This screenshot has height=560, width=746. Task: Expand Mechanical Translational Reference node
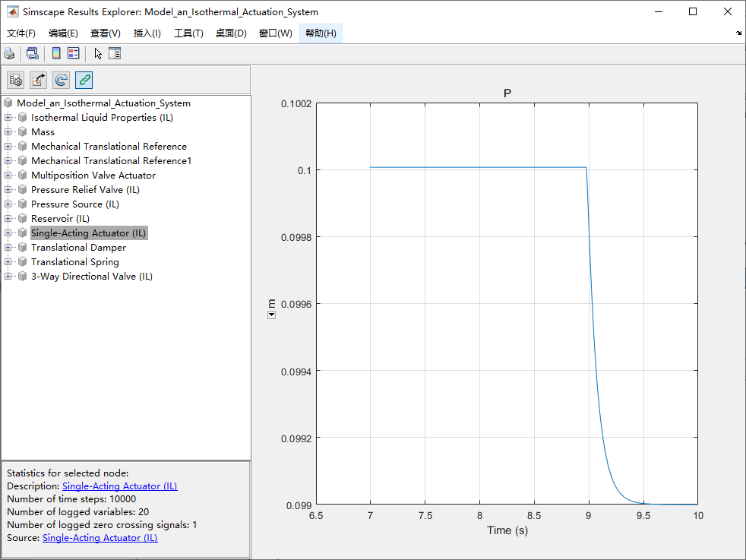coord(8,147)
